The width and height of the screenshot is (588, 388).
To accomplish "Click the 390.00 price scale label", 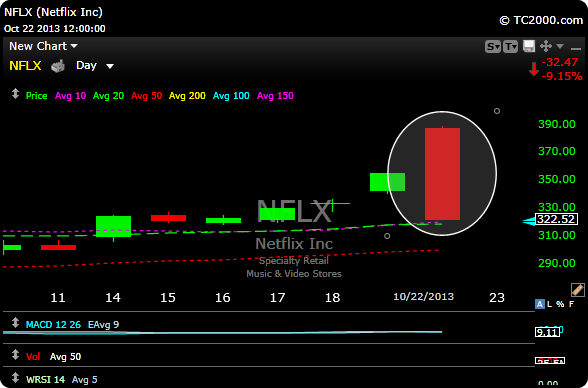I will (x=556, y=124).
